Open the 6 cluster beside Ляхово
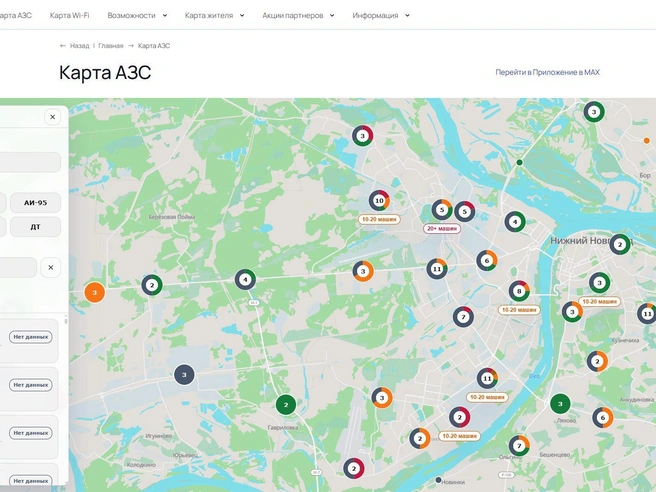Viewport: 656px width, 492px height. pyautogui.click(x=602, y=417)
